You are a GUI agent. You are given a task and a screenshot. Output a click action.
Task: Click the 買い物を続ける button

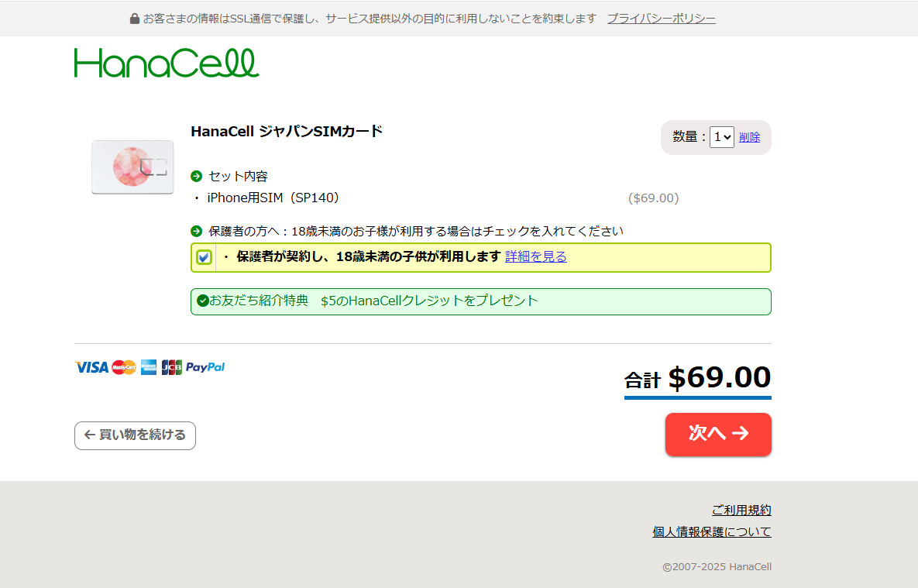(136, 435)
